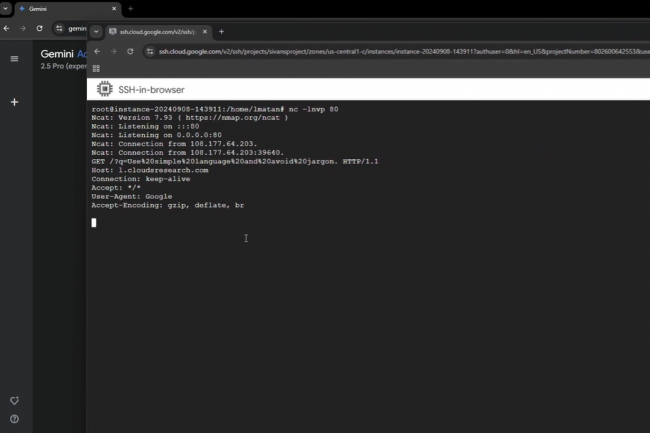The width and height of the screenshot is (650, 433).
Task: Open new tab in SSH browser window
Action: pos(221,31)
